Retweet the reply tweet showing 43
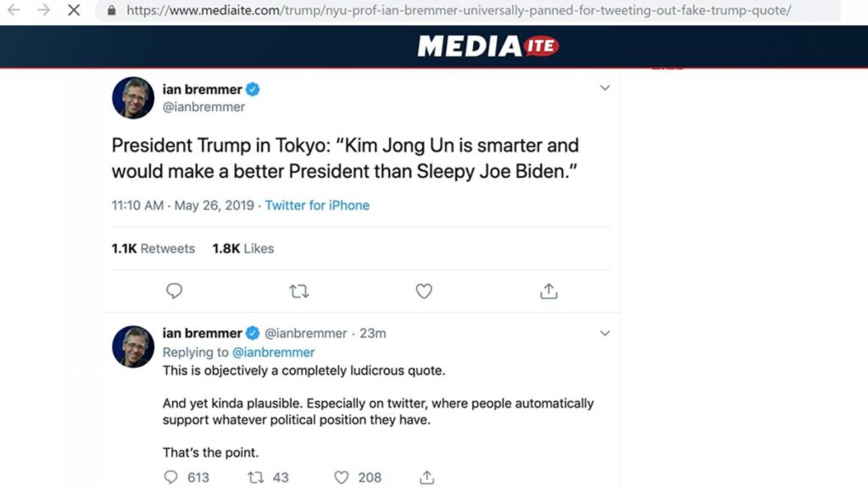 point(256,477)
